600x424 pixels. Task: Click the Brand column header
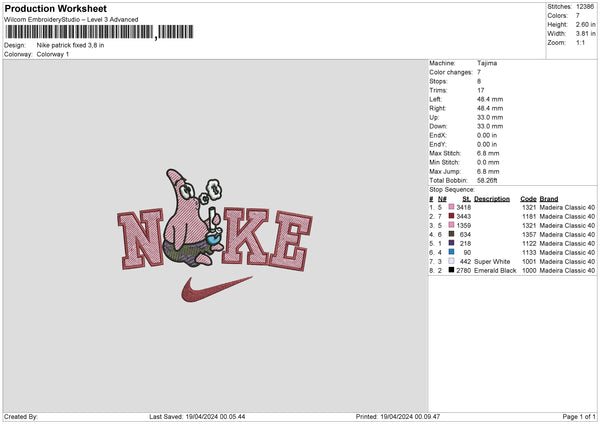[x=549, y=199]
